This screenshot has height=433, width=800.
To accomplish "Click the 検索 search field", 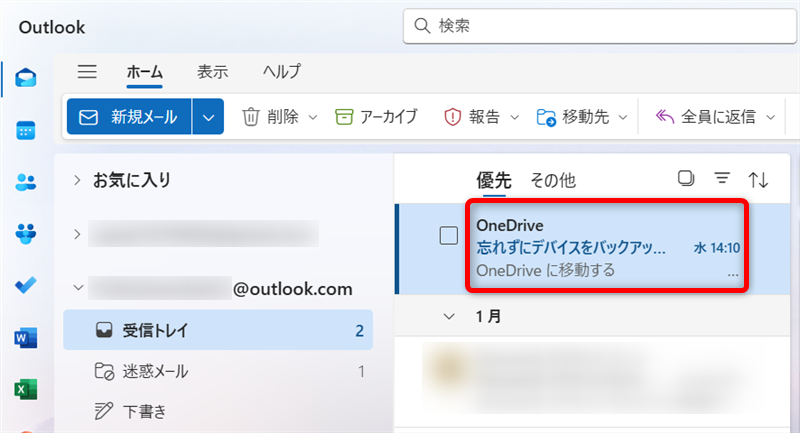I will click(x=600, y=26).
